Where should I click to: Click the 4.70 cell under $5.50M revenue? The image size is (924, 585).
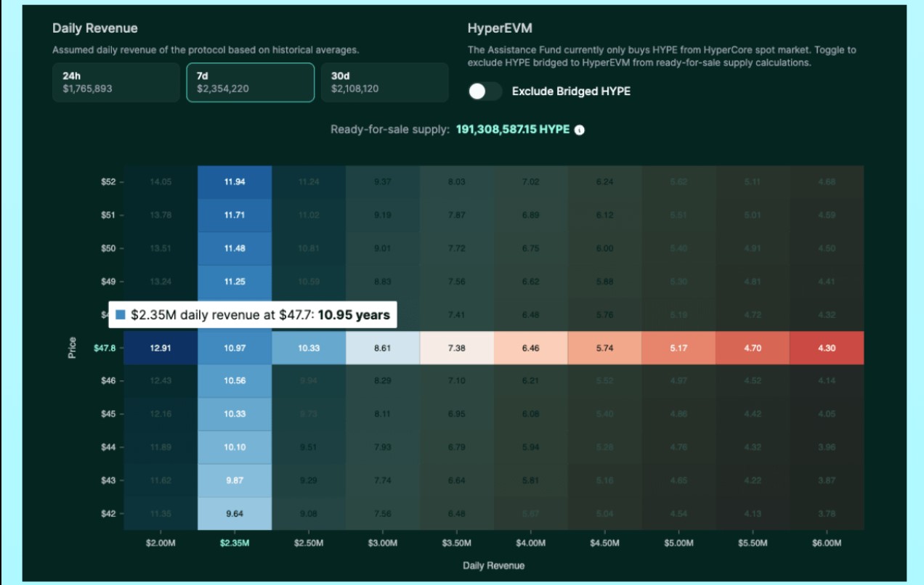coord(753,348)
